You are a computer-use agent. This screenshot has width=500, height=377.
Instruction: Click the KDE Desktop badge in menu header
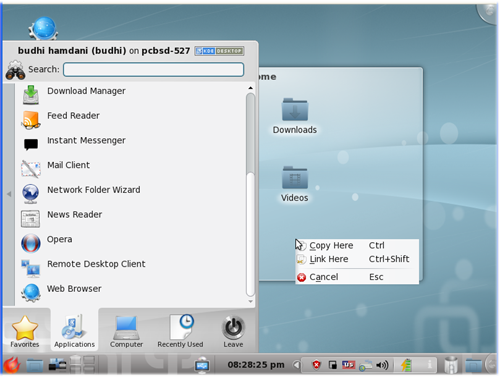[x=219, y=51]
